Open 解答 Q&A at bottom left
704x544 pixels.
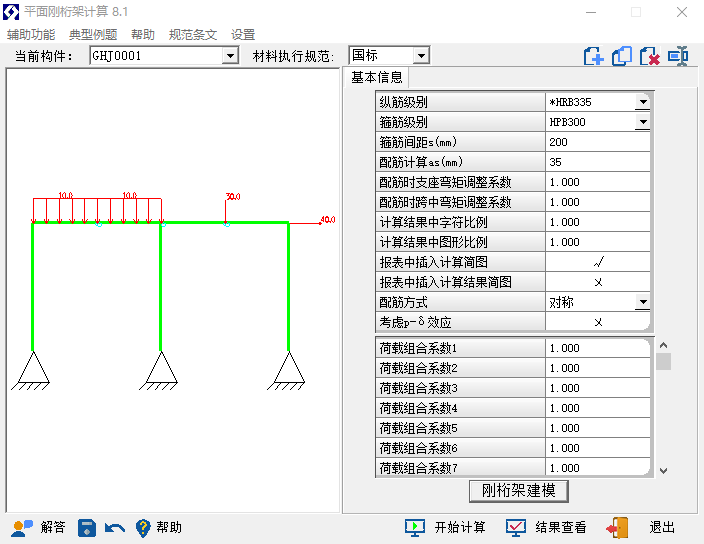tap(38, 527)
